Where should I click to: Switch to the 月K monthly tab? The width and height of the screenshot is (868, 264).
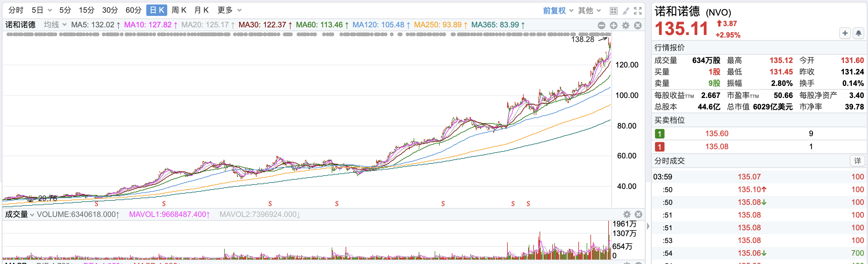coord(202,10)
